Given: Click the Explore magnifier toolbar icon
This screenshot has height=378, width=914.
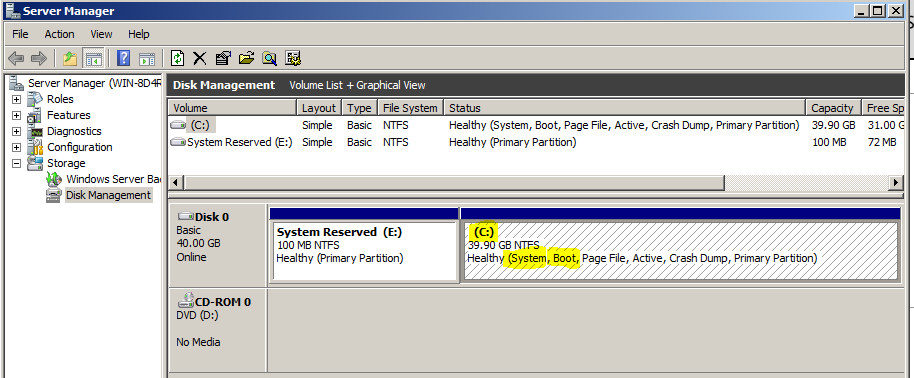Looking at the screenshot, I should 269,58.
